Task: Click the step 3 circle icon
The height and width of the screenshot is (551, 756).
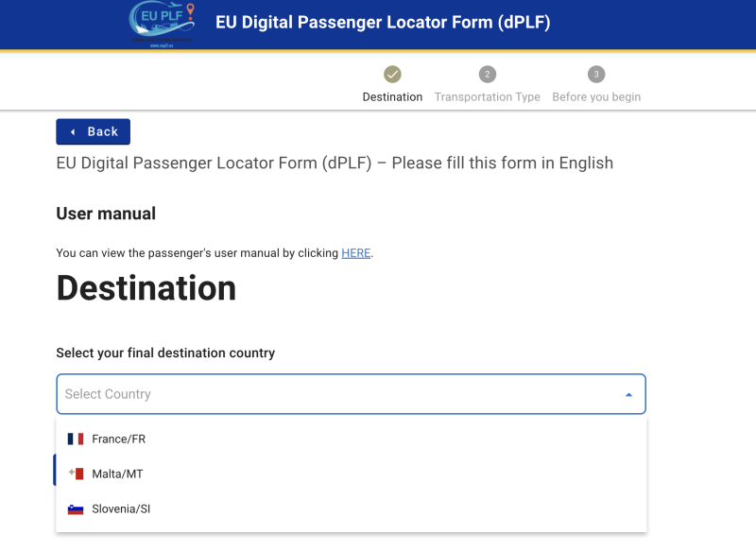Action: [596, 75]
